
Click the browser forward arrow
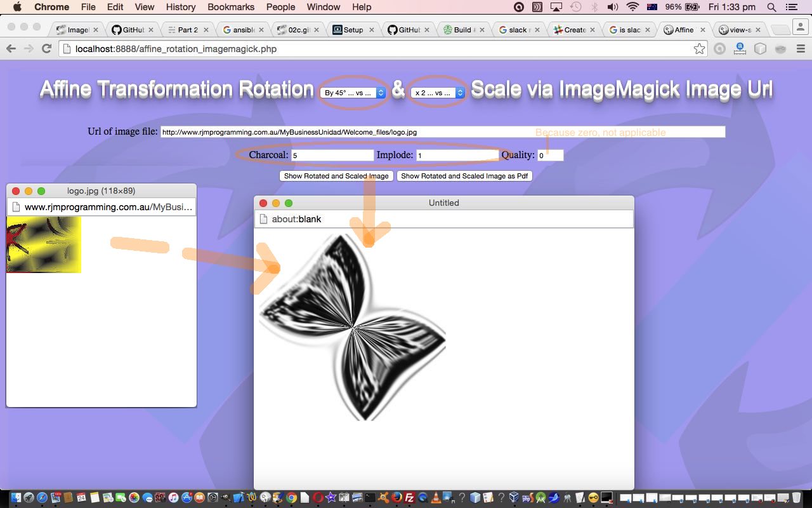coord(29,49)
